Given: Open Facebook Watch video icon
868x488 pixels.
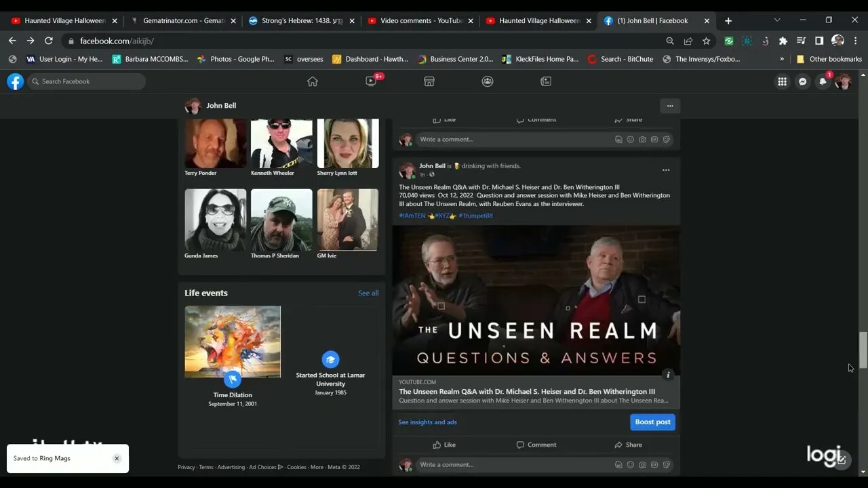Looking at the screenshot, I should pos(371,81).
